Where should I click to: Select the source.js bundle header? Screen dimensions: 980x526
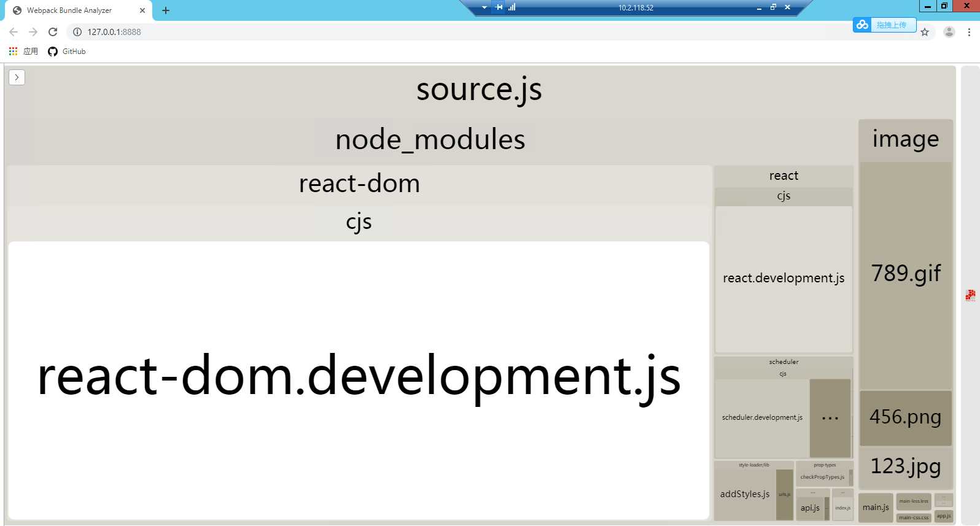click(x=479, y=90)
